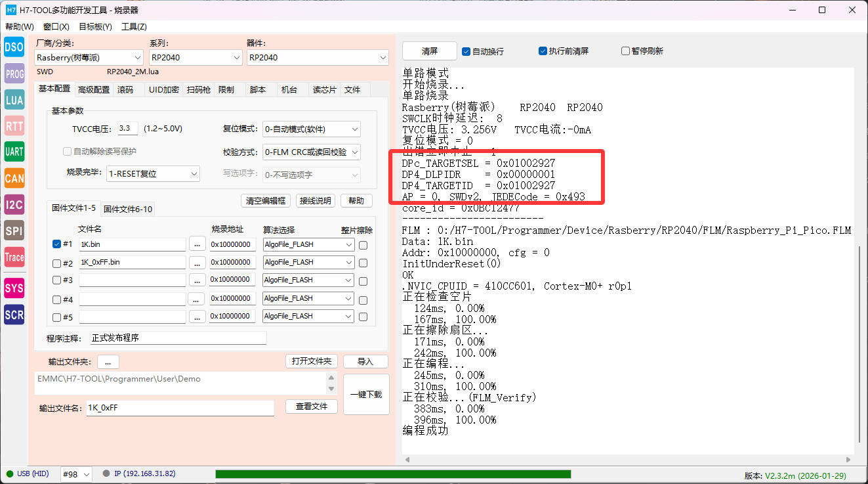Screen dimensions: 868x484
Task: Select the PROG programmer icon
Action: pos(14,74)
